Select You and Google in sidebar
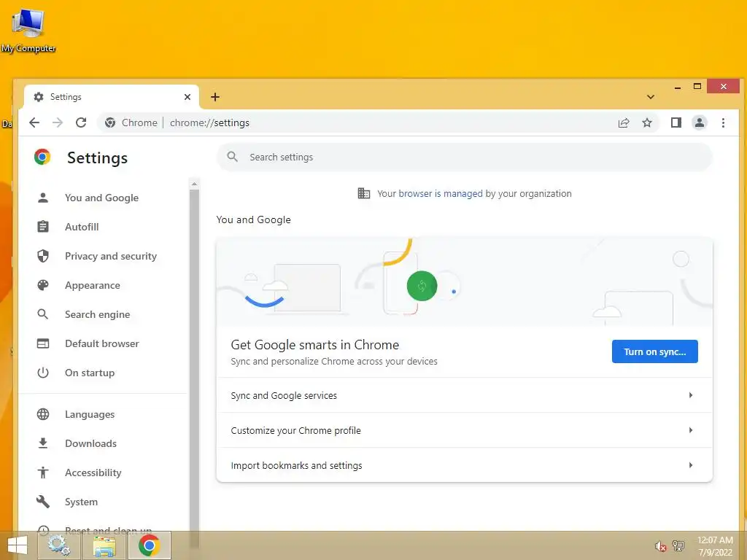Viewport: 747px width, 560px height. coord(101,198)
